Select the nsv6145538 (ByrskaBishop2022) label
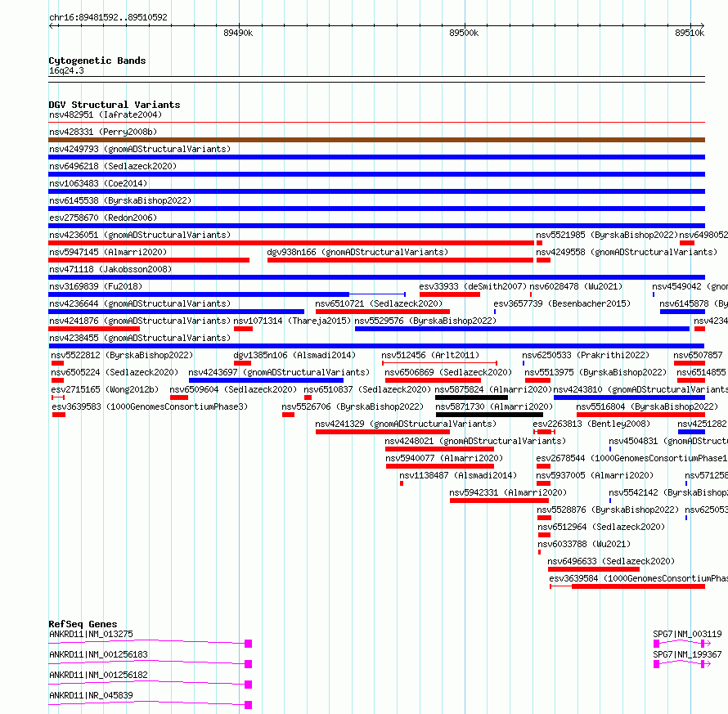 pos(120,200)
